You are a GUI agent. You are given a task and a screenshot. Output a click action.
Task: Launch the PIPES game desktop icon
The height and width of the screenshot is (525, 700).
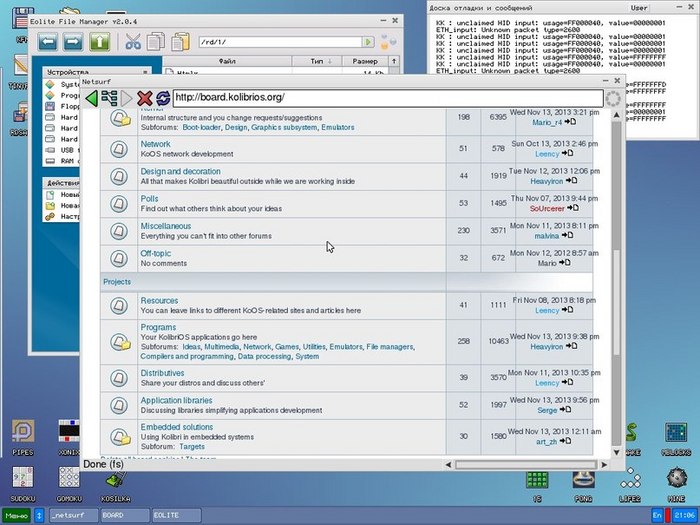click(x=22, y=432)
